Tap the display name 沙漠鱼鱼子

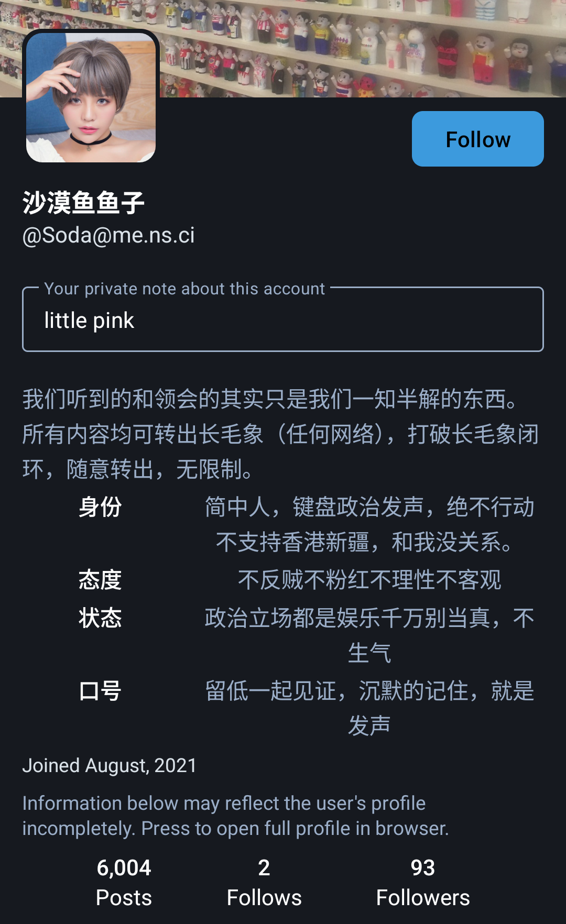click(x=83, y=203)
